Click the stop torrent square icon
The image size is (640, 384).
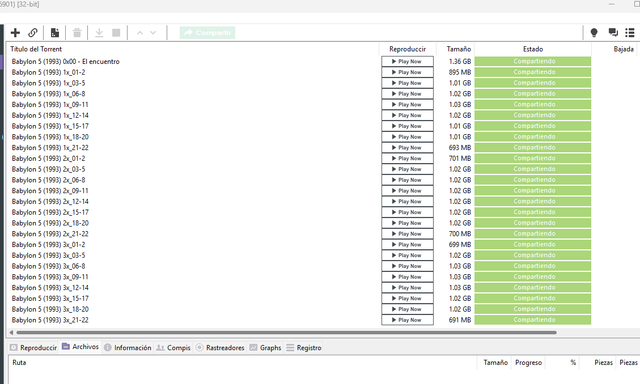[116, 33]
